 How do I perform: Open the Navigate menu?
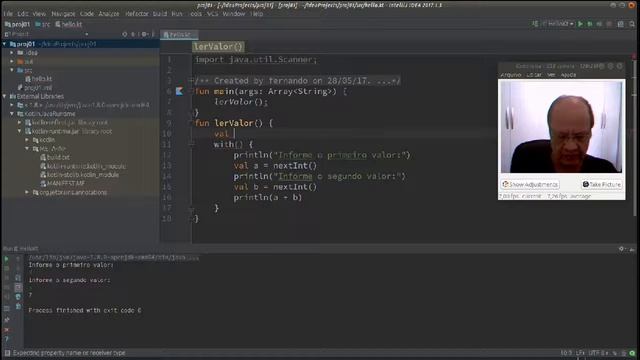(x=63, y=14)
